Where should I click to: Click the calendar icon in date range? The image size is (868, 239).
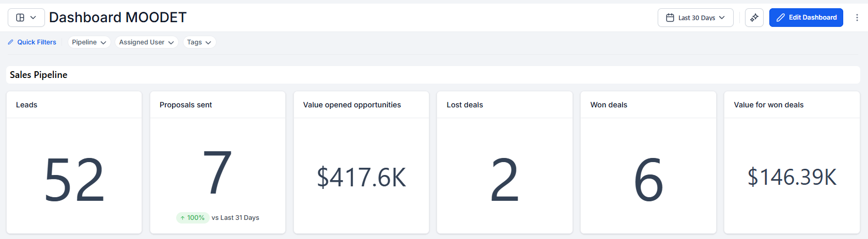click(x=670, y=18)
